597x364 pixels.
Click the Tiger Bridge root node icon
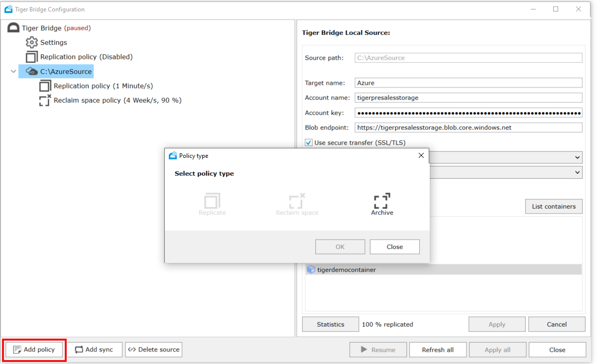tap(13, 28)
